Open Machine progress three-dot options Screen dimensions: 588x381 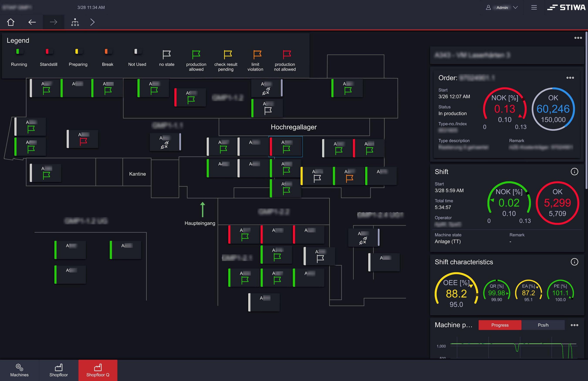574,325
